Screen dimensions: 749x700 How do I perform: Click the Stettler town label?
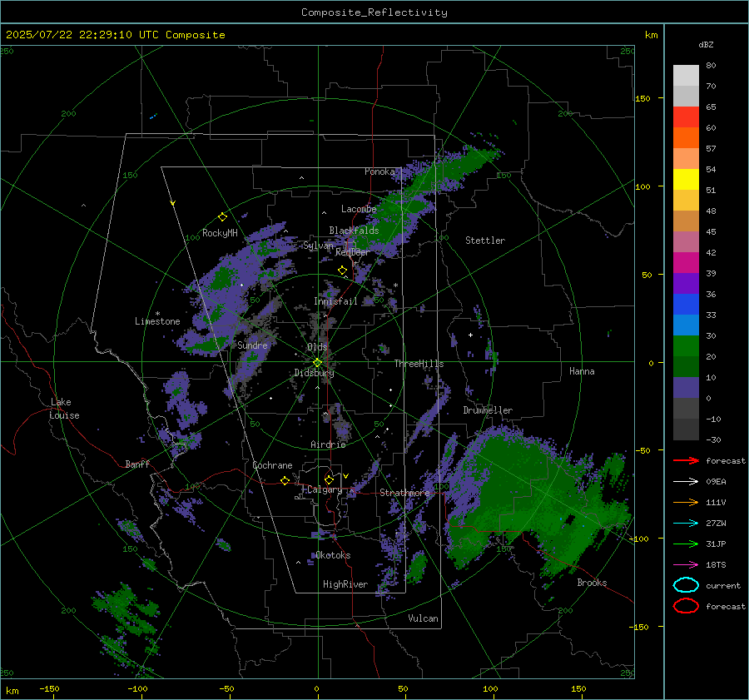point(485,241)
